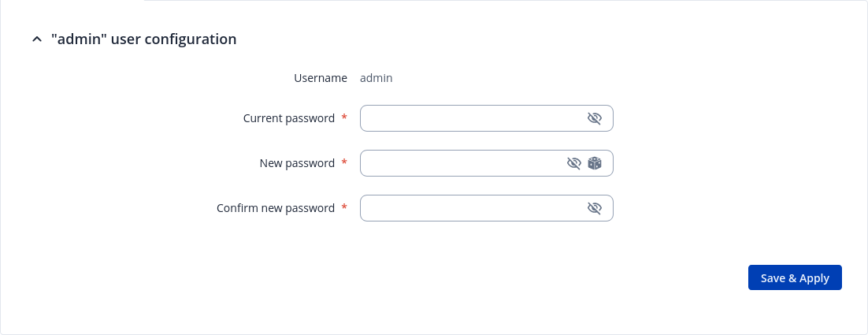The height and width of the screenshot is (335, 868).
Task: Click the upward chevron before the section title
Action: [x=36, y=39]
